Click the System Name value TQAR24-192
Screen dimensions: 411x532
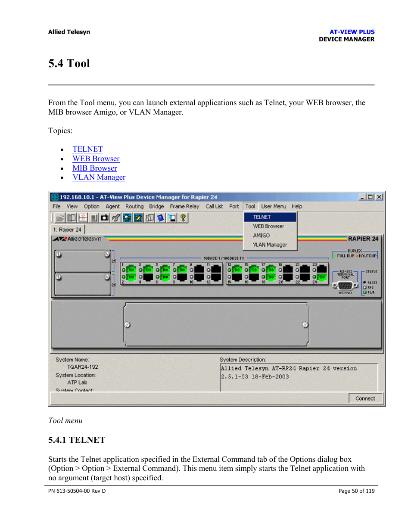point(83,367)
